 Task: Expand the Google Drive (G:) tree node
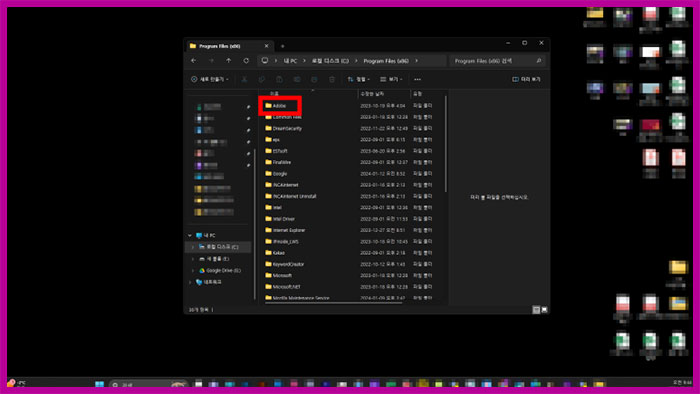193,270
